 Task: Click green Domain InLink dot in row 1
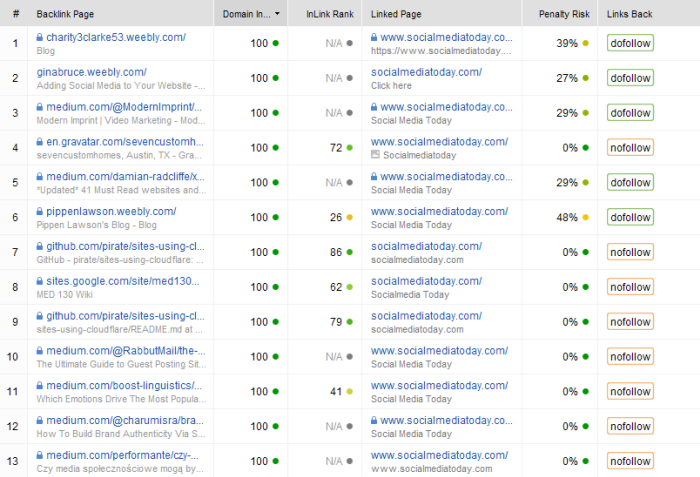tap(275, 43)
